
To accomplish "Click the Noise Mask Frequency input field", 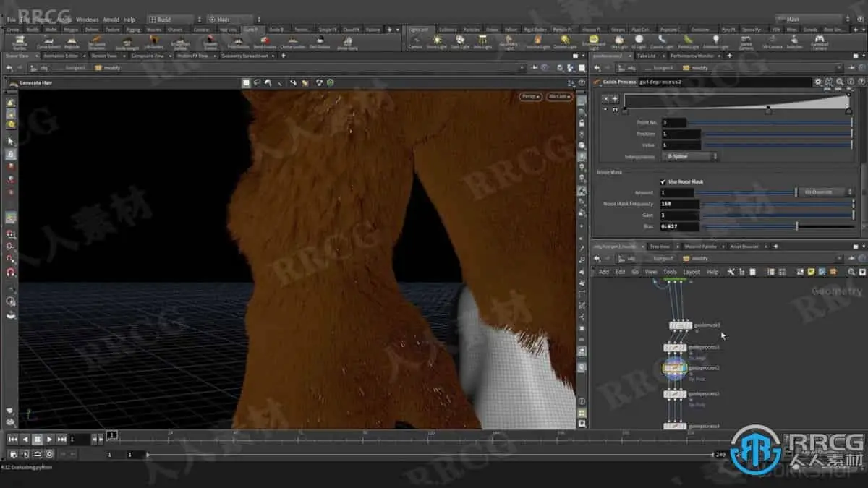I will coord(680,204).
